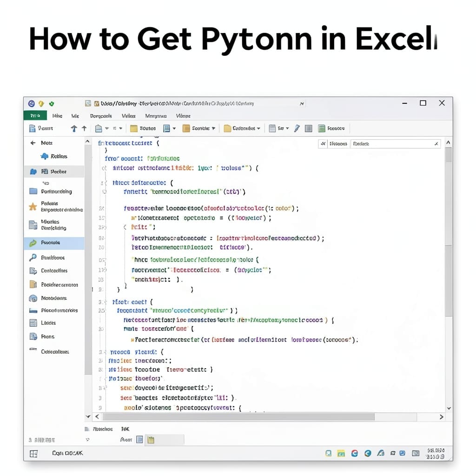Open the dropdown arrow beside the printer-page icon
The width and height of the screenshot is (476, 476).
[x=107, y=128]
